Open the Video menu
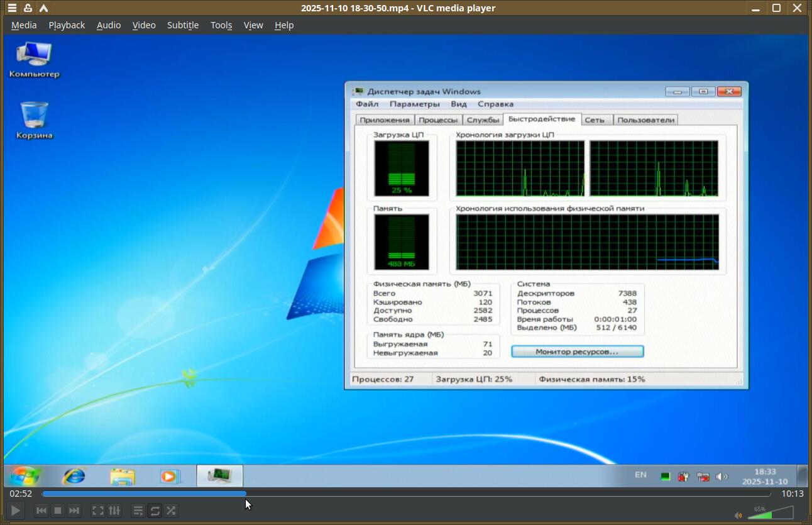The image size is (812, 525). point(144,25)
